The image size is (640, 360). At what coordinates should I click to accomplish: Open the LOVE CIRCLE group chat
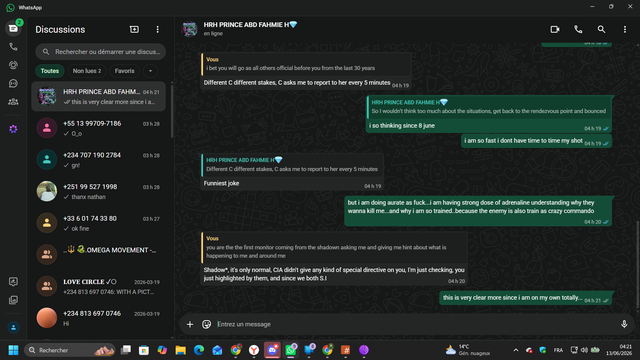click(x=98, y=286)
